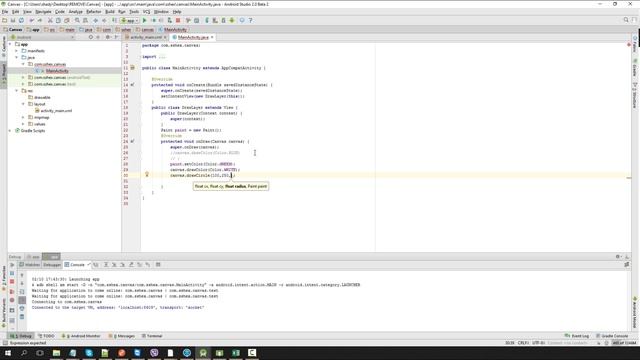The height and width of the screenshot is (360, 640).
Task: Click the red Stop button in main toolbar
Action: 178,20
